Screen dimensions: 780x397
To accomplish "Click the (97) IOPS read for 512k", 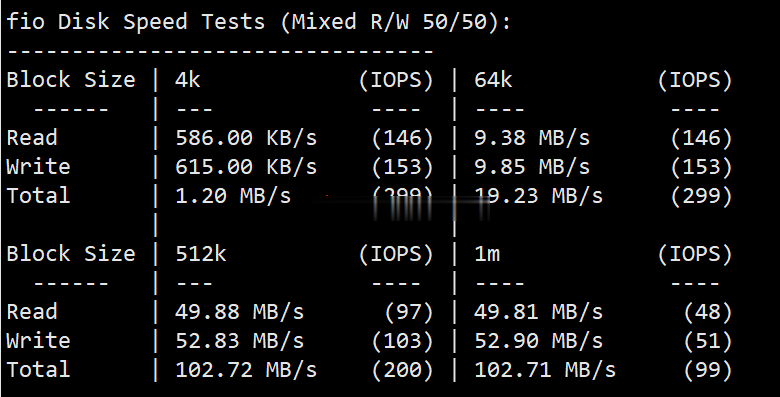I will coord(409,312).
